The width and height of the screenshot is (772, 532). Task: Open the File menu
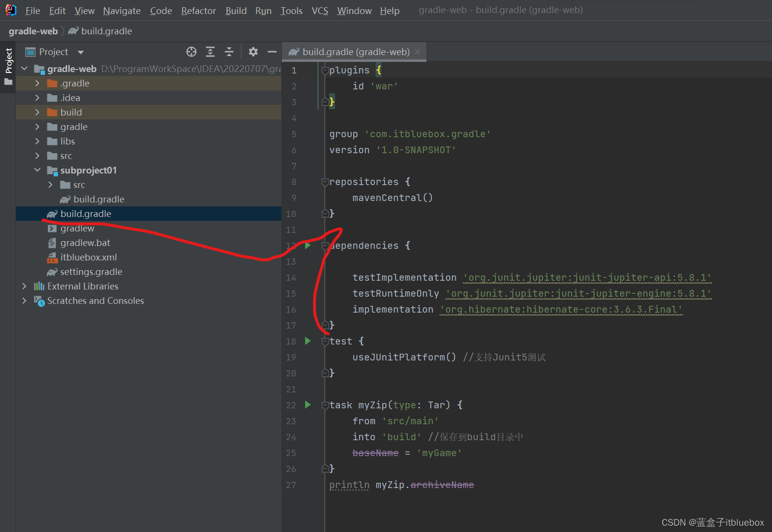32,11
